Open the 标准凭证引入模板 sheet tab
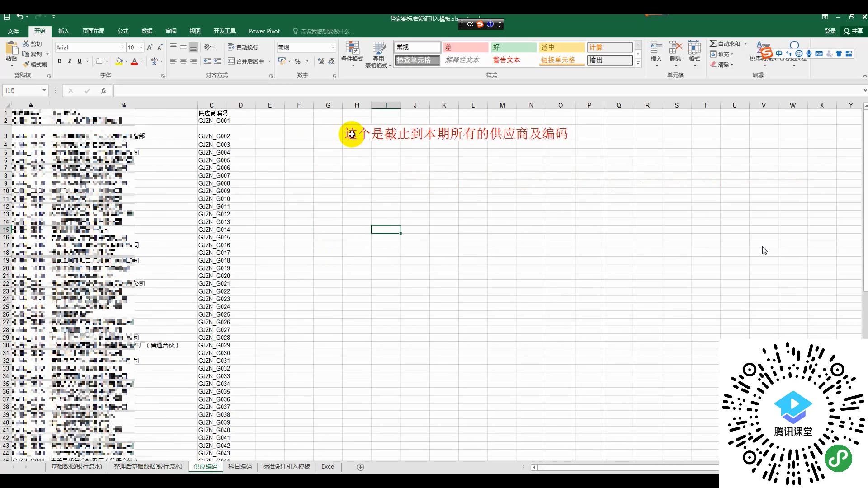Image resolution: width=868 pixels, height=488 pixels. 286,466
